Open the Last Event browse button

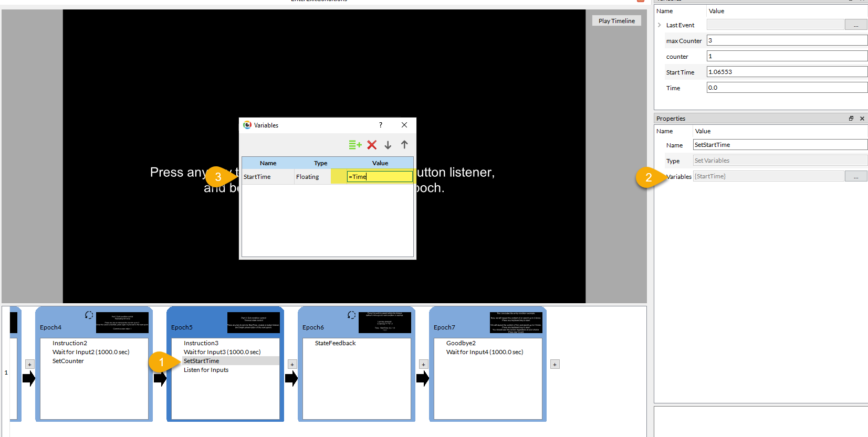pyautogui.click(x=855, y=25)
